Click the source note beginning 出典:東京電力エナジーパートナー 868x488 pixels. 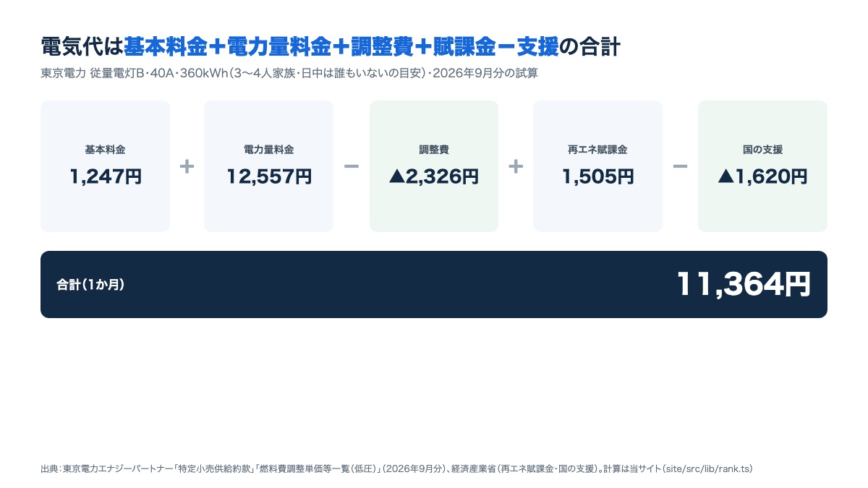[396, 469]
